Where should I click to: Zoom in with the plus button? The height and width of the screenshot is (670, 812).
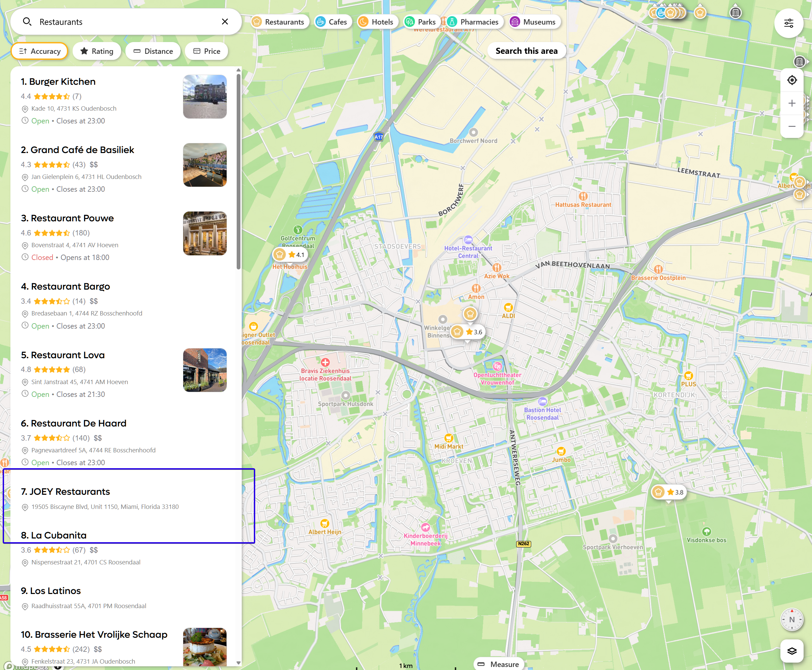click(791, 104)
